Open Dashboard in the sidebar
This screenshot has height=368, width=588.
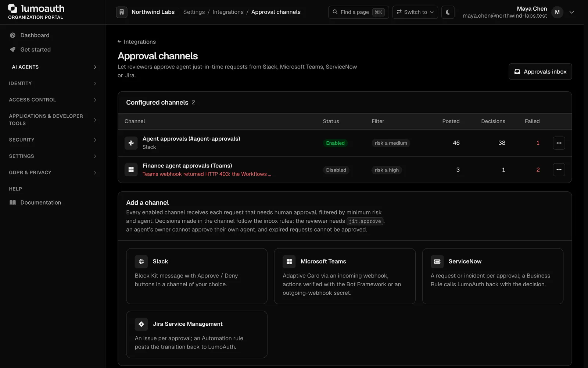[x=53, y=35]
